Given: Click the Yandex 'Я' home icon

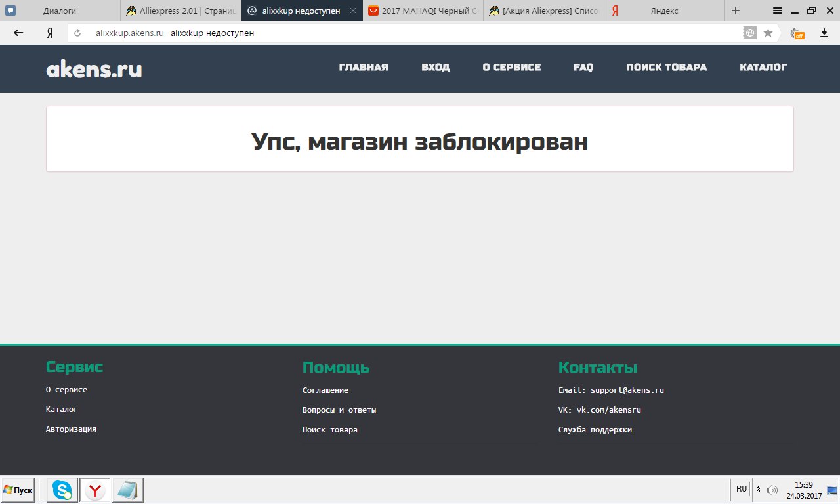Looking at the screenshot, I should tap(49, 33).
